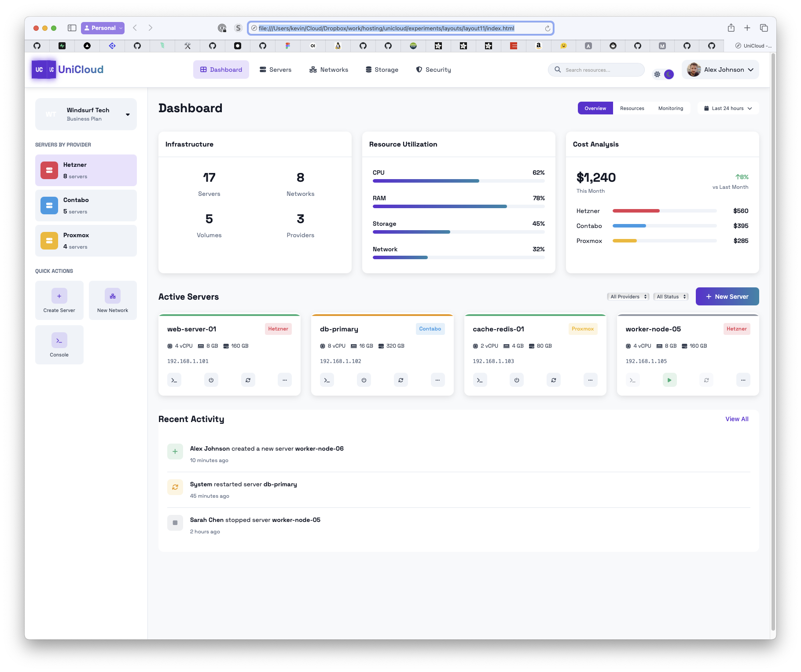The width and height of the screenshot is (801, 672).
Task: Launch the Console quick action
Action: 59,345
